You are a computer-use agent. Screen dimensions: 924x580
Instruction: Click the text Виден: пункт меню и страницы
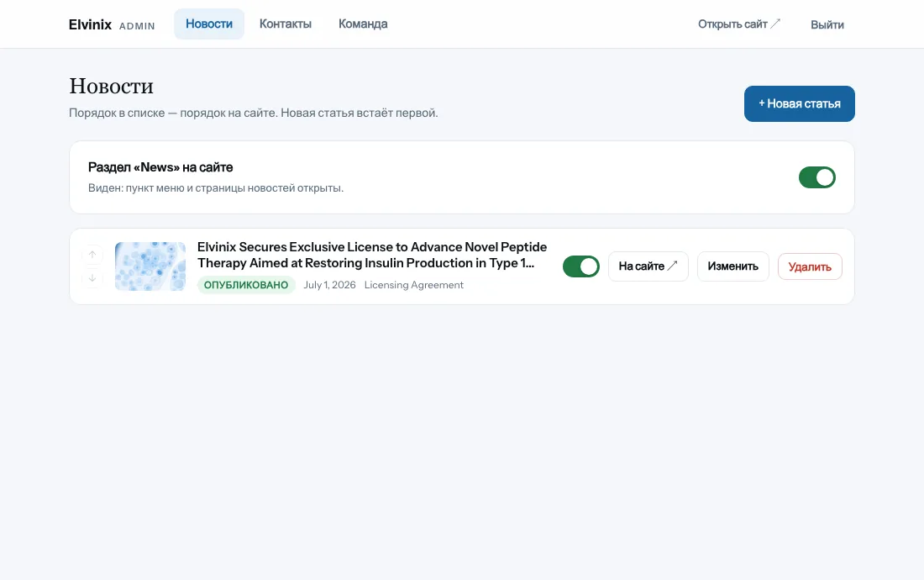click(216, 188)
